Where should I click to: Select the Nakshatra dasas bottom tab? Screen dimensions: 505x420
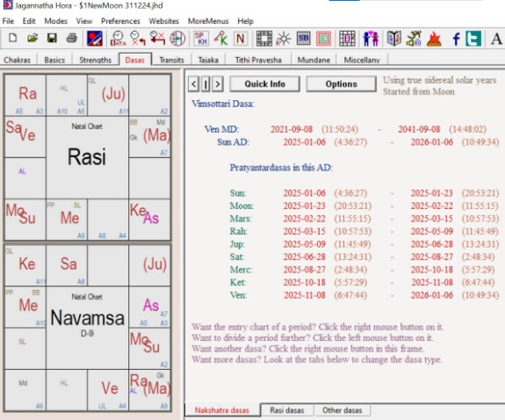coord(222,410)
